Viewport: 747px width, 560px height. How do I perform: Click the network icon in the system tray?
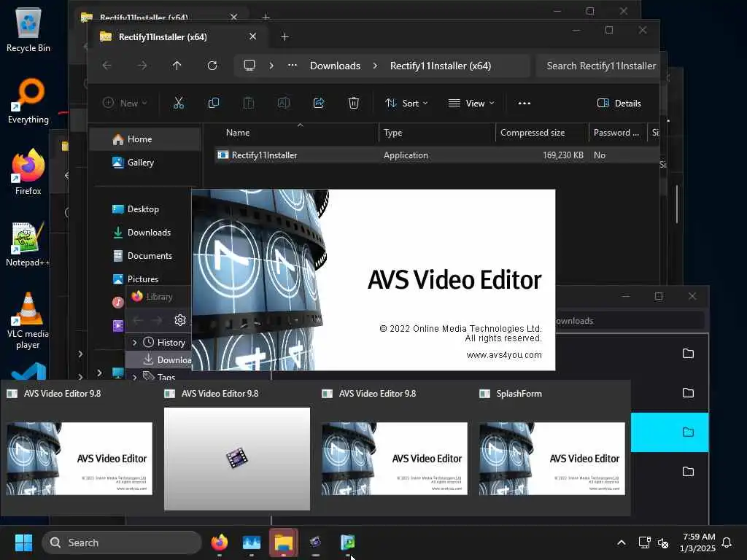click(x=644, y=542)
